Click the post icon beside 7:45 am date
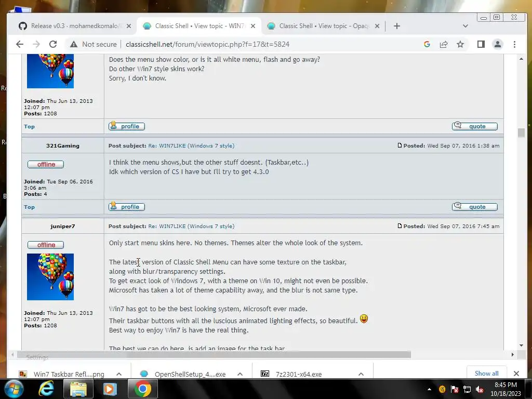 pos(400,225)
